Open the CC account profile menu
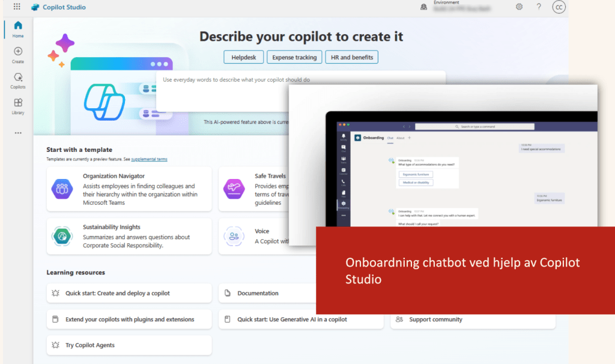Image resolution: width=615 pixels, height=364 pixels. point(559,7)
